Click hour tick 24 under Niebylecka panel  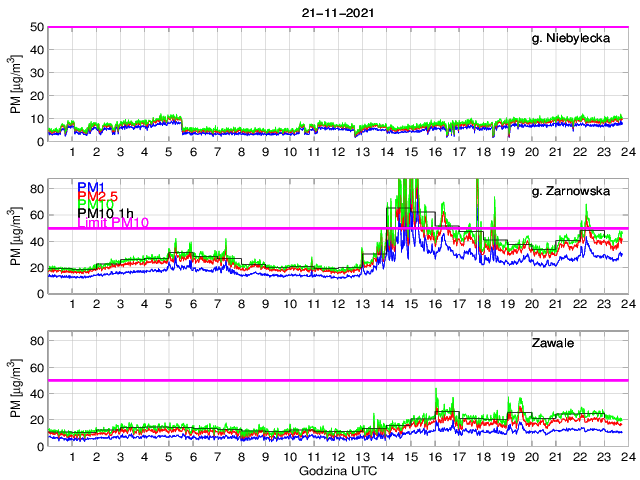628,152
